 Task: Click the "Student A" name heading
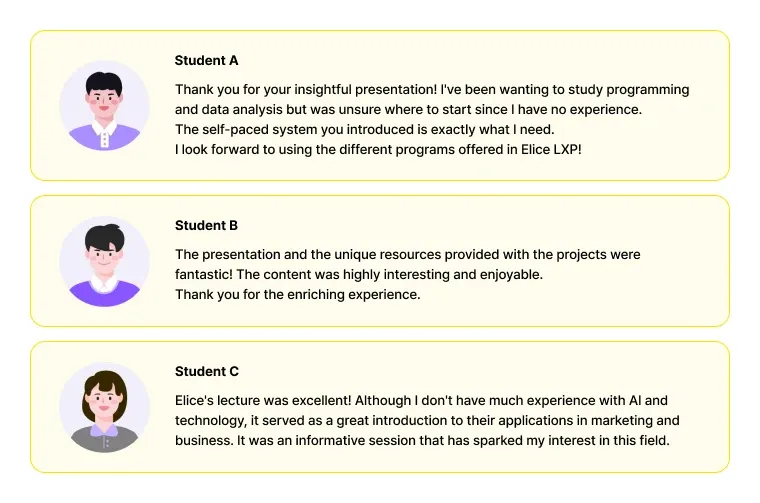point(206,60)
